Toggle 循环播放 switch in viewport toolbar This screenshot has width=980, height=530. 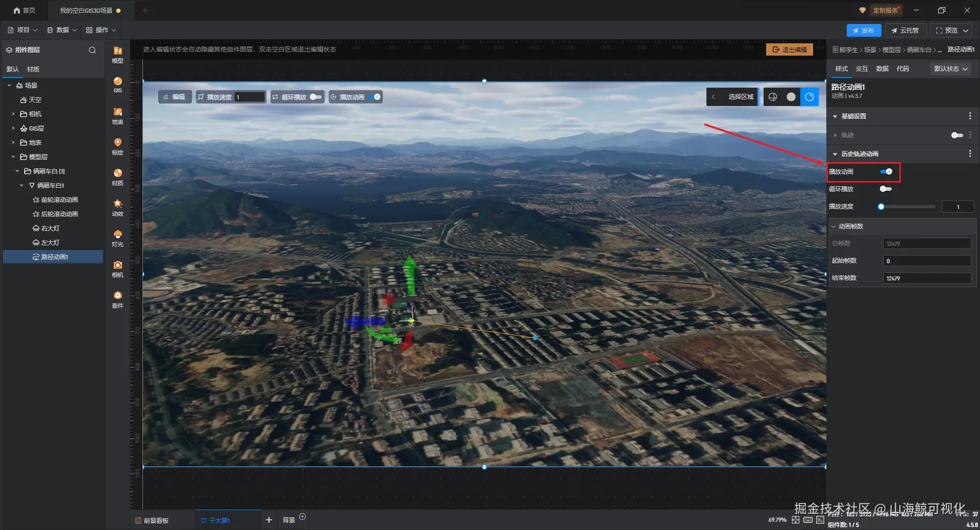tap(316, 97)
